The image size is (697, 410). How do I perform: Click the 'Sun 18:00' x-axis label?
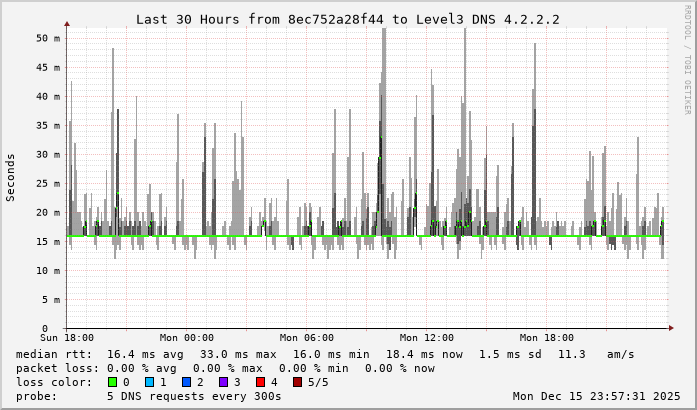[67, 338]
